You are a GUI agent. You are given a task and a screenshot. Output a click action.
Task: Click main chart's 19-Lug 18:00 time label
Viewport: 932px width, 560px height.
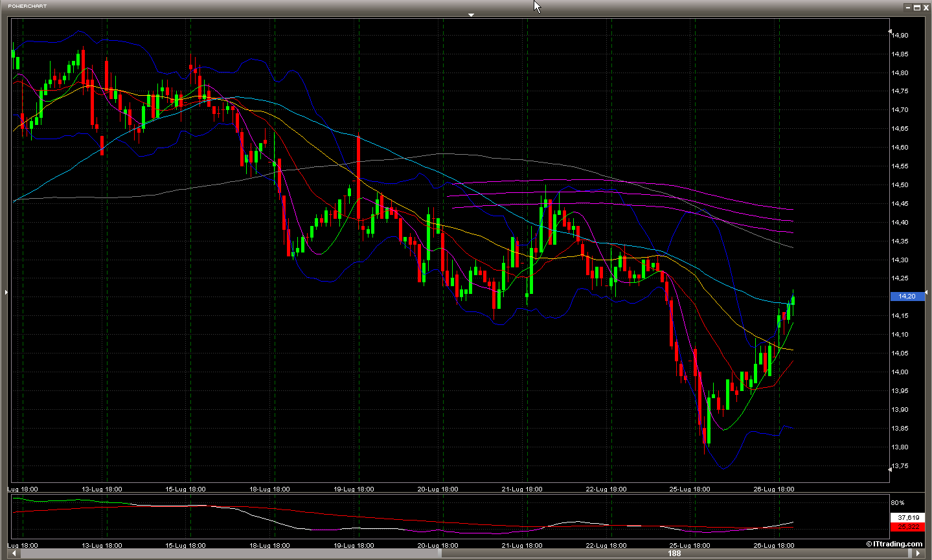(354, 489)
